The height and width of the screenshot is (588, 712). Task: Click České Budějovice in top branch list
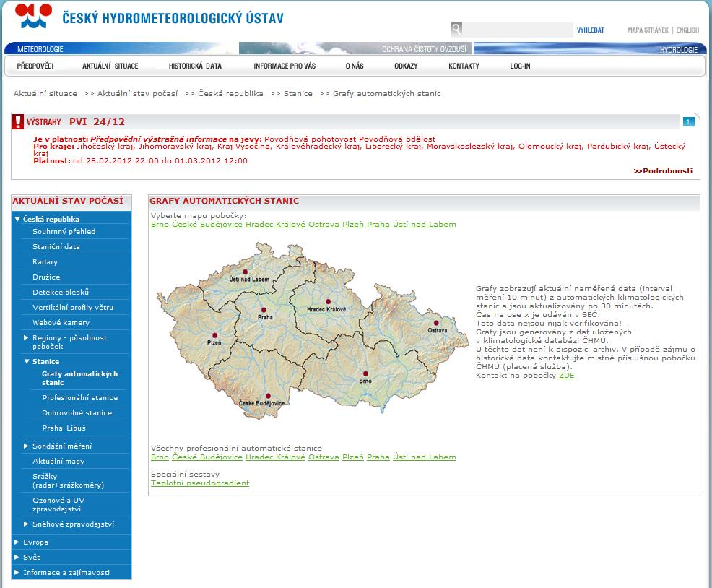(207, 225)
